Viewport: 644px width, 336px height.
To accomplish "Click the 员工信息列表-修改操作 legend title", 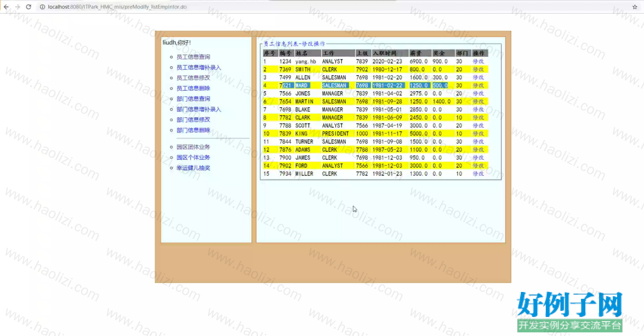I will [294, 44].
